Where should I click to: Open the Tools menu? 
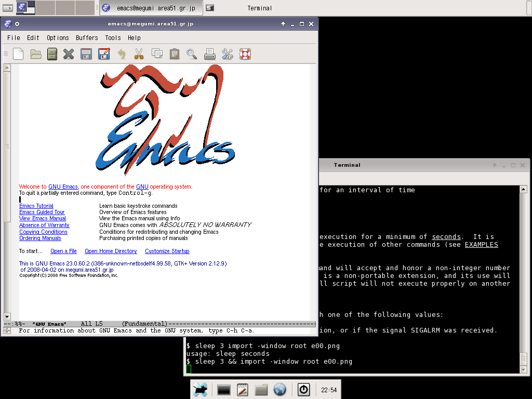coord(113,37)
